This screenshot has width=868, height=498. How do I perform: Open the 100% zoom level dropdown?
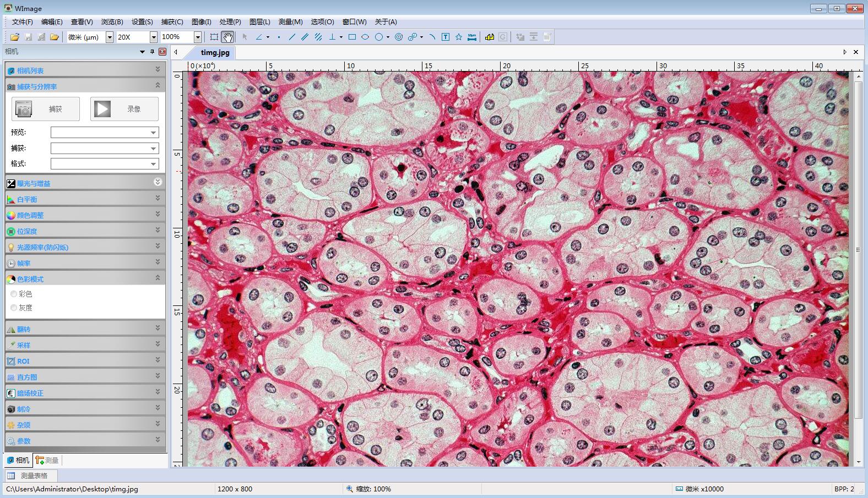(x=197, y=37)
